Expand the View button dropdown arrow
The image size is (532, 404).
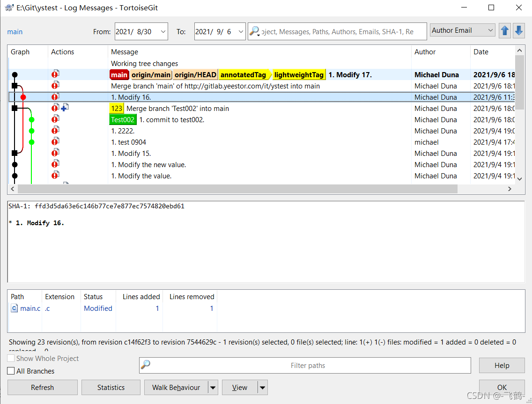(x=263, y=387)
